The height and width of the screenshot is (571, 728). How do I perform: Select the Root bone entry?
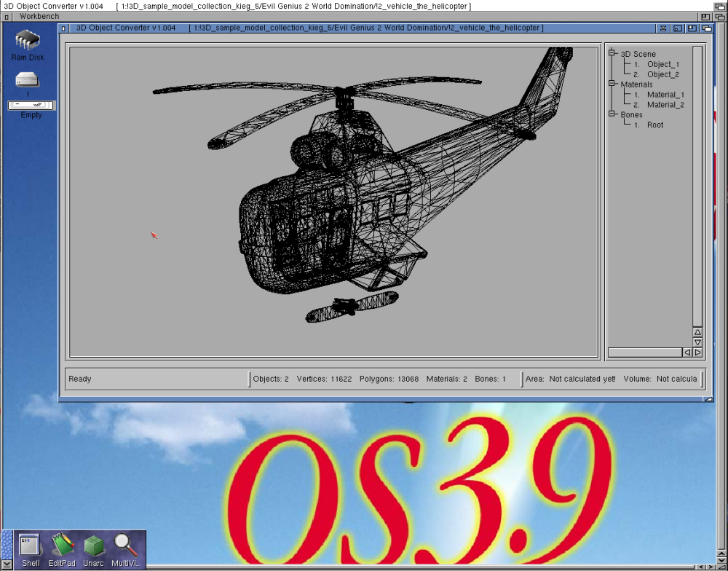(x=654, y=125)
